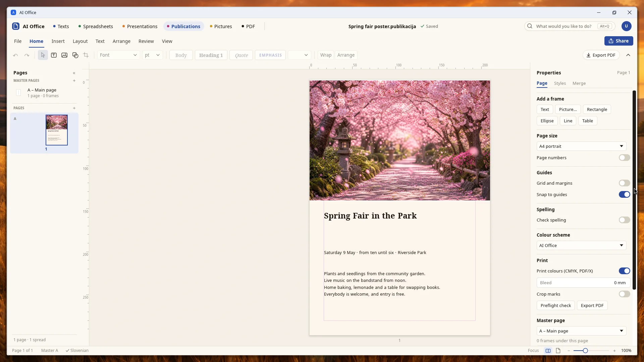Enable Grid and margins toggle
The height and width of the screenshot is (362, 644).
(624, 183)
